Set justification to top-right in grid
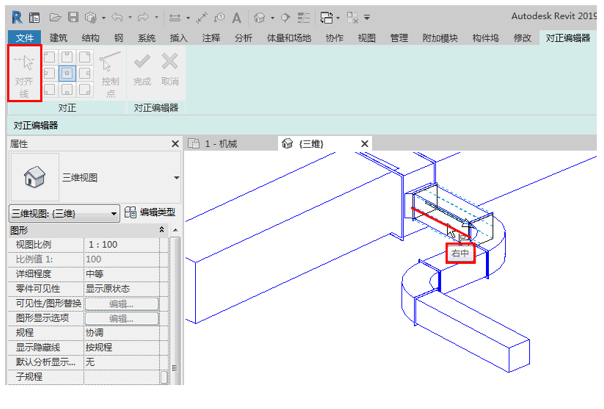 click(x=84, y=57)
